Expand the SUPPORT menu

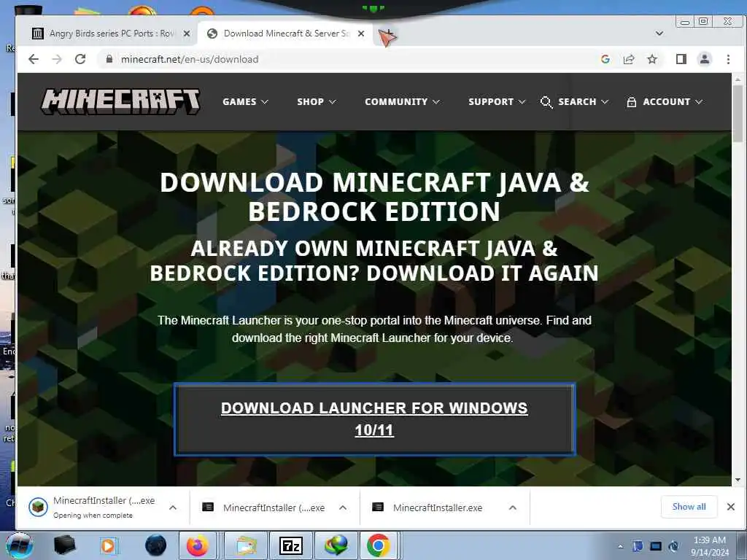(x=497, y=101)
